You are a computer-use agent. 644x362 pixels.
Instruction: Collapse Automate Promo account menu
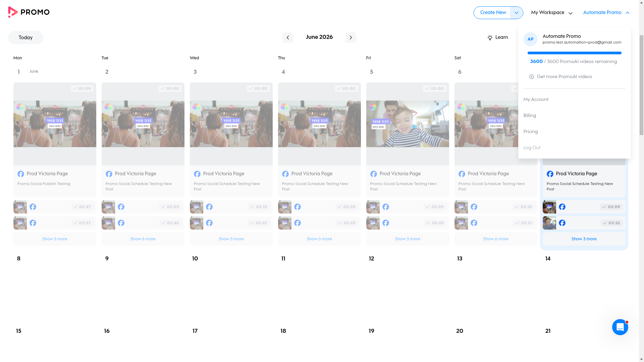[x=606, y=13]
